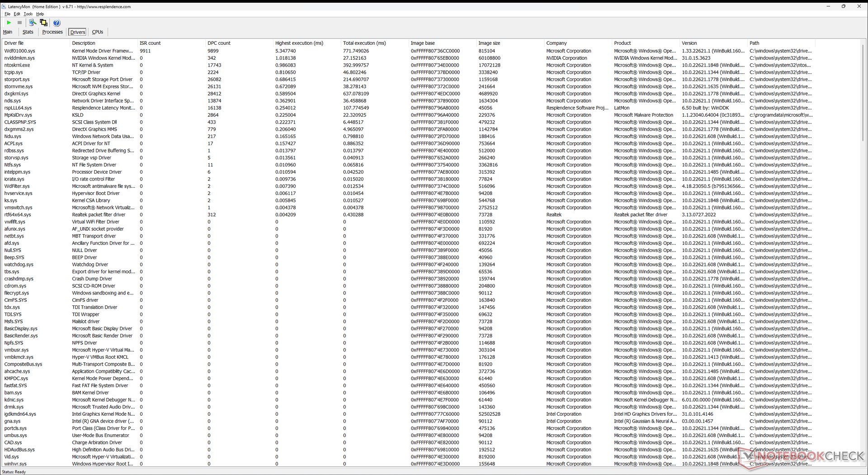
Task: Select the stornvme.sys driver row
Action: coord(409,86)
